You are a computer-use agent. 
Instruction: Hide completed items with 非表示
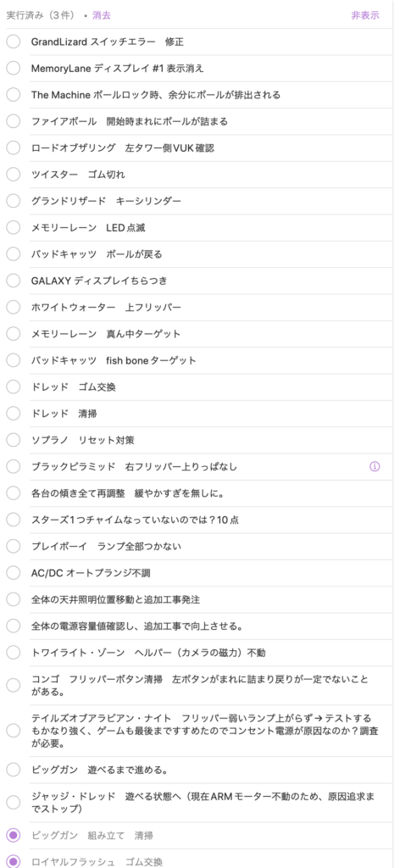point(365,15)
